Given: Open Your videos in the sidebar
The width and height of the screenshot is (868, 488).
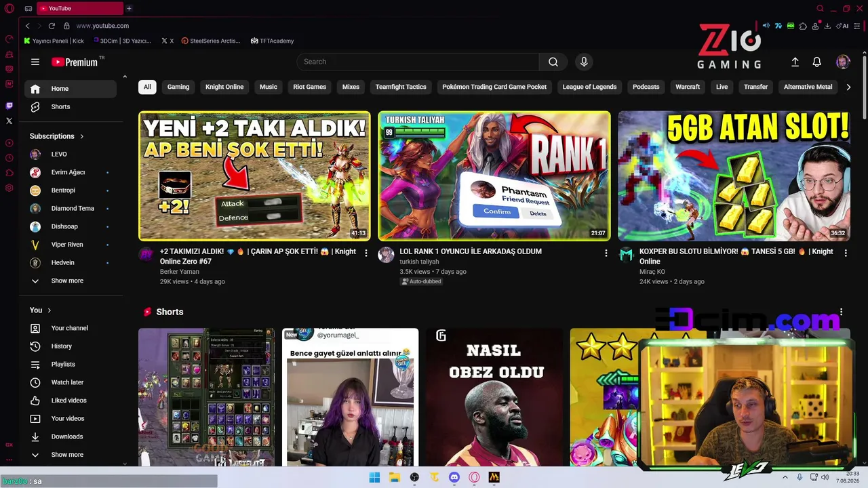Looking at the screenshot, I should (71, 418).
